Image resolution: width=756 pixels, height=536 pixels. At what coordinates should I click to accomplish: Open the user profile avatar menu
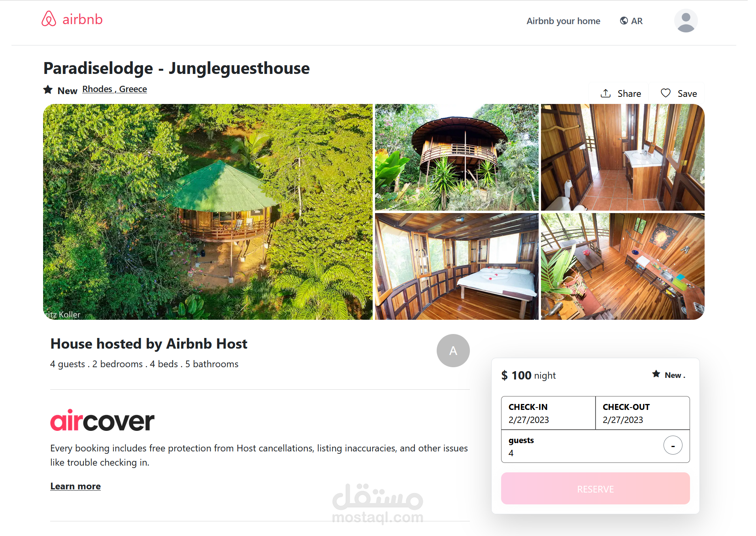[x=686, y=21]
